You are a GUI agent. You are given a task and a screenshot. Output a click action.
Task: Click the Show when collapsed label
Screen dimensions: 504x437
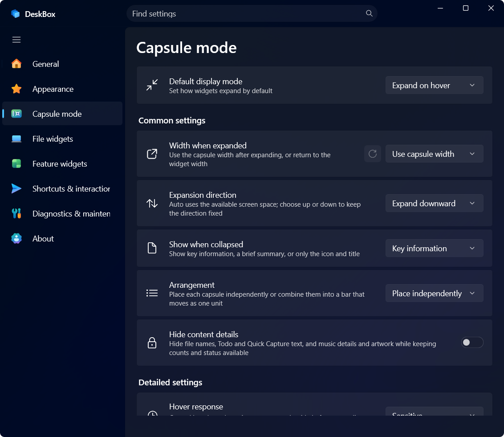(x=206, y=245)
